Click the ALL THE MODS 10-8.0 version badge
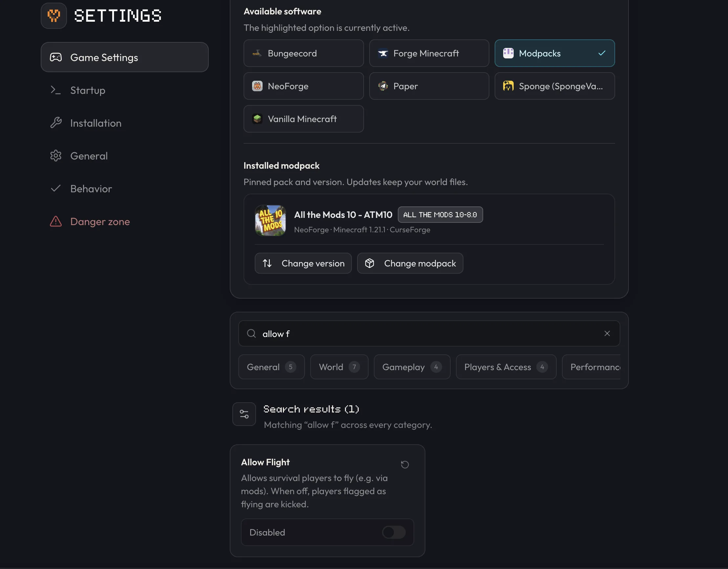Image resolution: width=728 pixels, height=569 pixels. (440, 215)
